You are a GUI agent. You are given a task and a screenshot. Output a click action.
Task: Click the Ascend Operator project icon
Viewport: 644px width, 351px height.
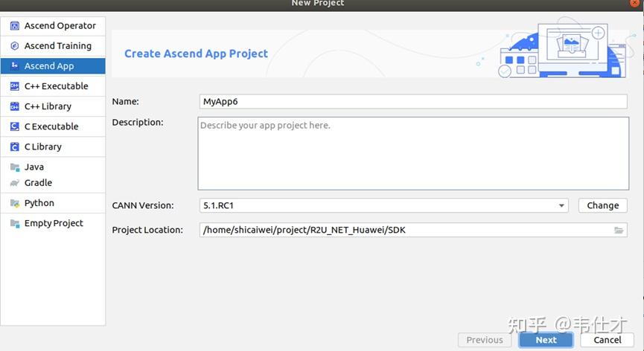pos(14,26)
